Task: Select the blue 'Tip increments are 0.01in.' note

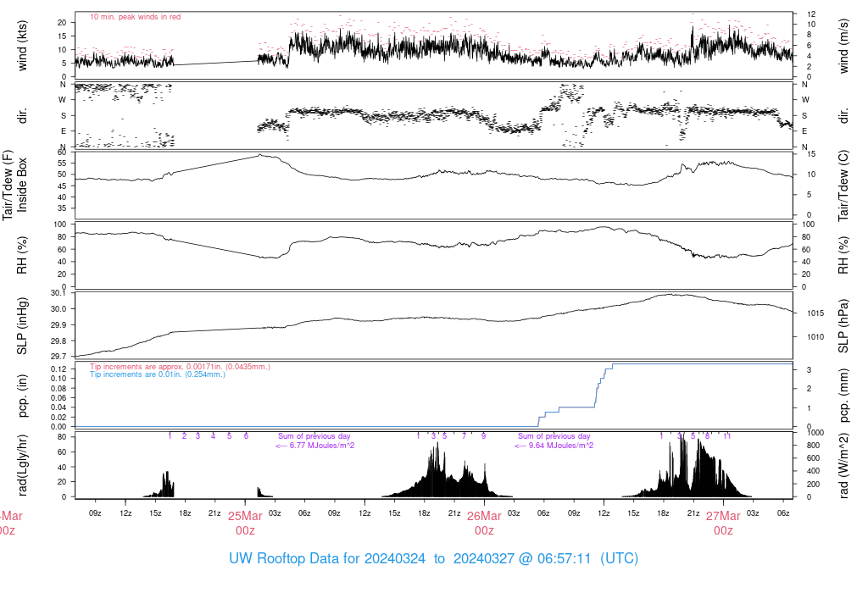Action: point(157,374)
